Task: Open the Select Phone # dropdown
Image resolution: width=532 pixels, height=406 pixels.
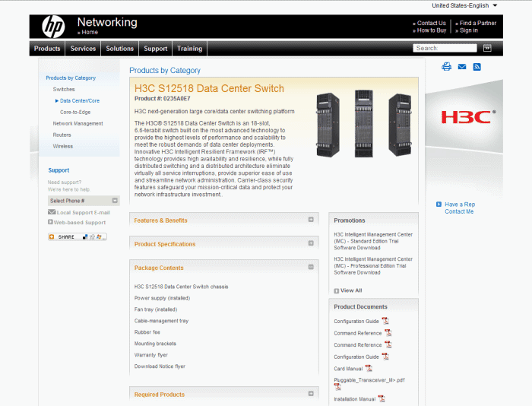Action: (x=83, y=201)
